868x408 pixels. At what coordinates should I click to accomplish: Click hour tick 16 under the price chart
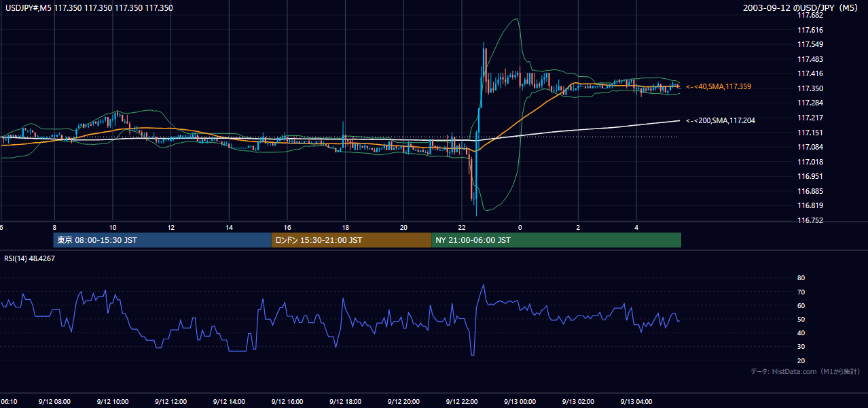[288, 227]
